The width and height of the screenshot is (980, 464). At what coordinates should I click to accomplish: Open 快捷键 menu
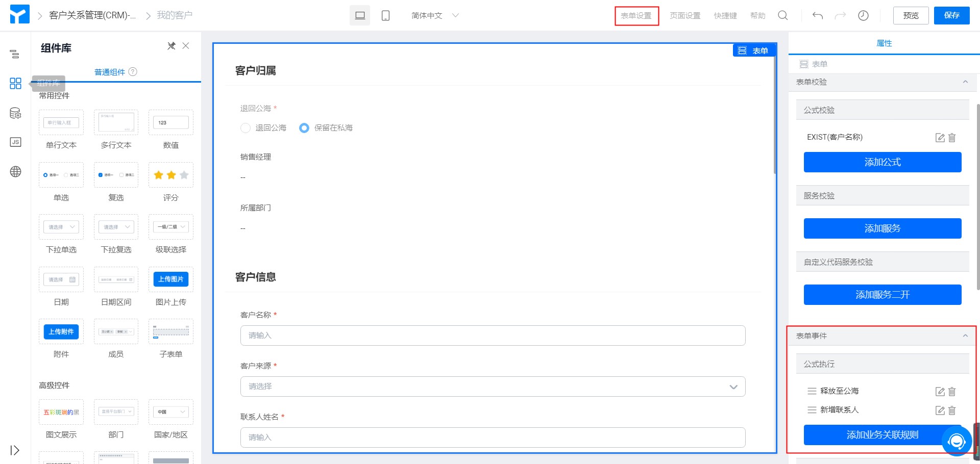click(x=725, y=16)
